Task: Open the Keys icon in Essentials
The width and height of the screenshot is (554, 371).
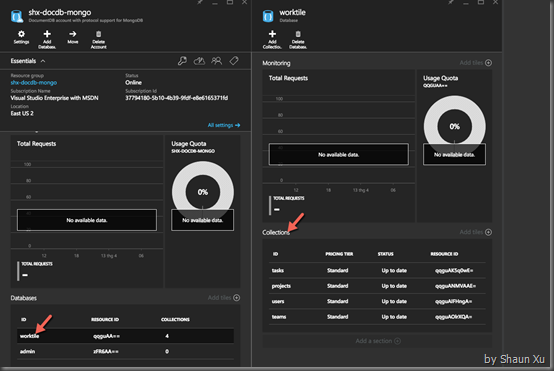Action: 182,61
